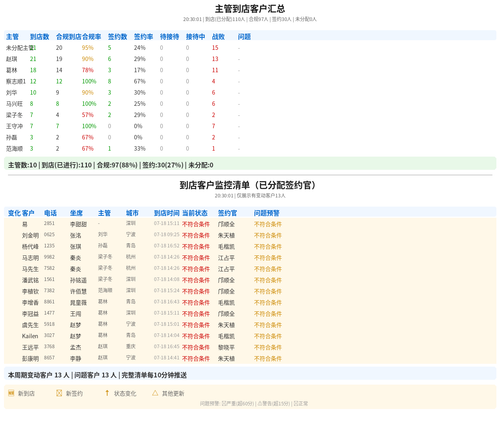Screen dimensions: 500x426
Task: Select the 签约率 column header
Action: pyautogui.click(x=143, y=37)
